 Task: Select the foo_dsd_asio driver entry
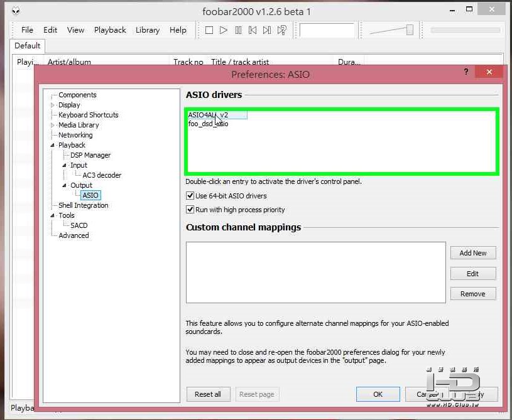click(209, 124)
